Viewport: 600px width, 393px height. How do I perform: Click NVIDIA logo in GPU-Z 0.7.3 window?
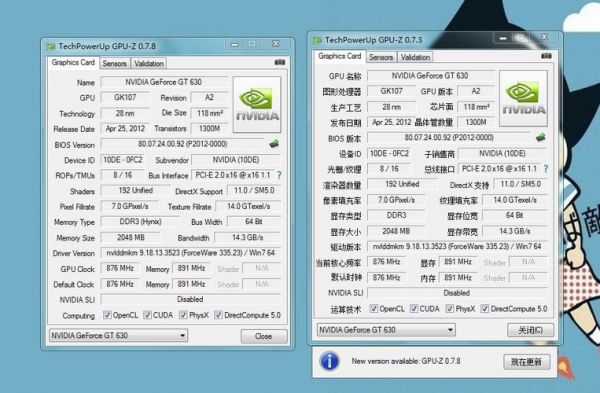523,98
